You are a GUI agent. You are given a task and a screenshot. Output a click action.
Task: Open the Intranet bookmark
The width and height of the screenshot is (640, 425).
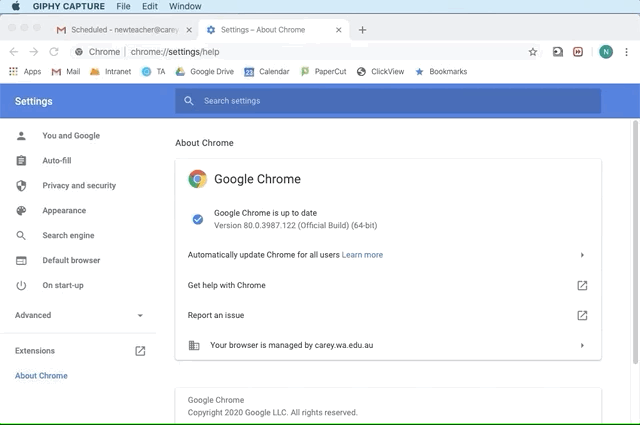pos(111,71)
